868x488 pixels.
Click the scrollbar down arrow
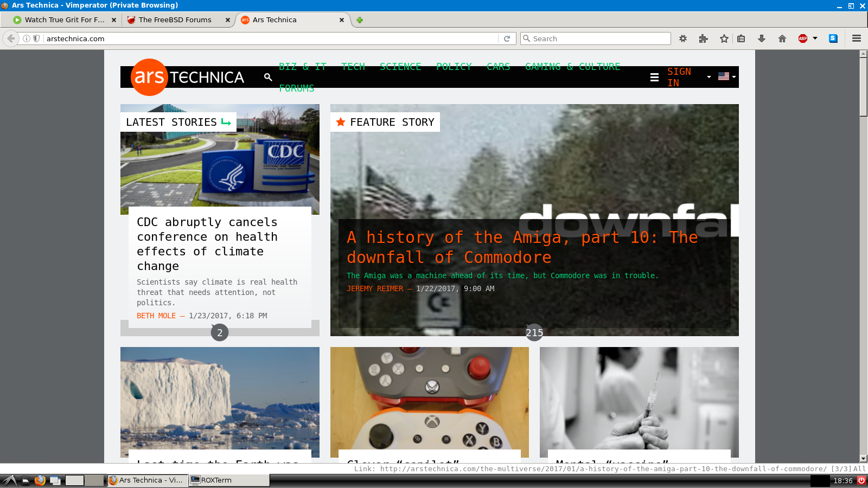pyautogui.click(x=864, y=459)
